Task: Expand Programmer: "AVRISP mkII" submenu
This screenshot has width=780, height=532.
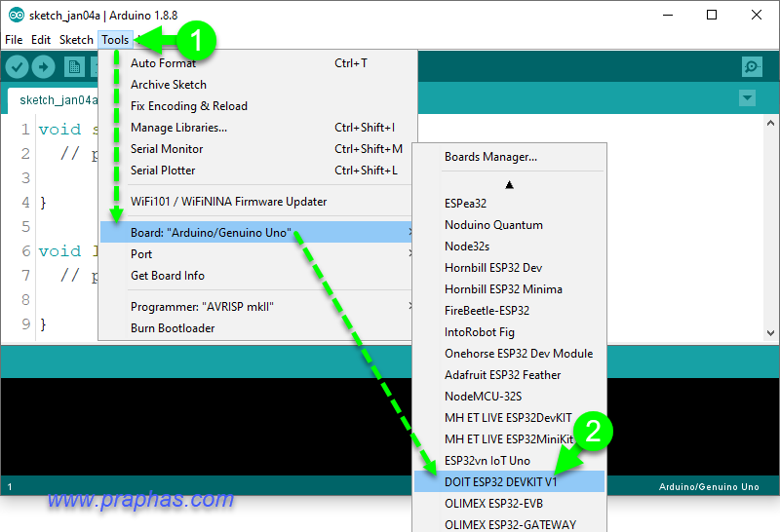Action: (x=256, y=307)
